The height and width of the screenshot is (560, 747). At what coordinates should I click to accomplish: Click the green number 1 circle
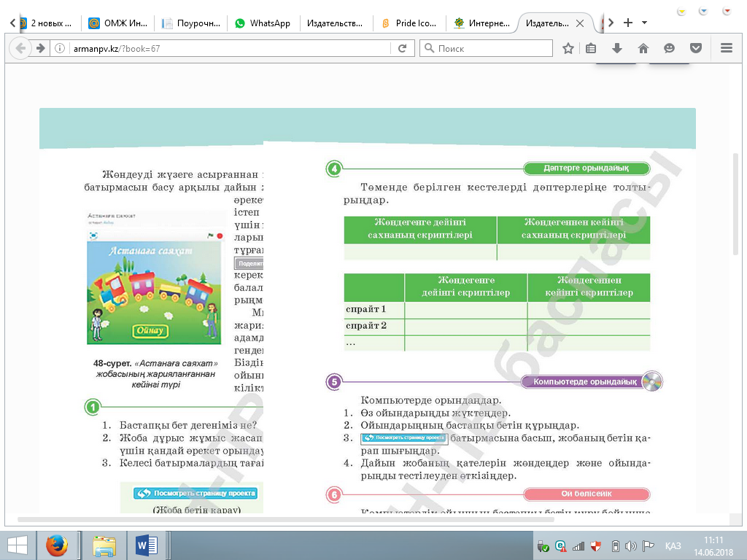(93, 407)
